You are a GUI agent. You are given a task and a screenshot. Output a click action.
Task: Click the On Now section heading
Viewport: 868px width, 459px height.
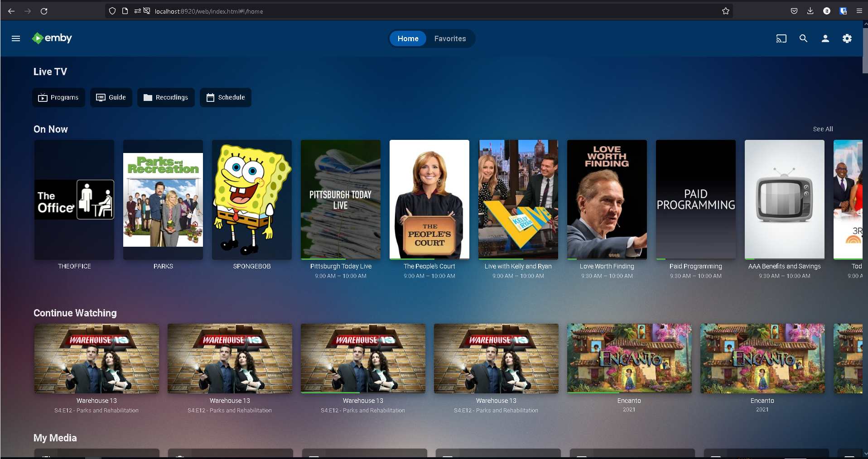51,129
